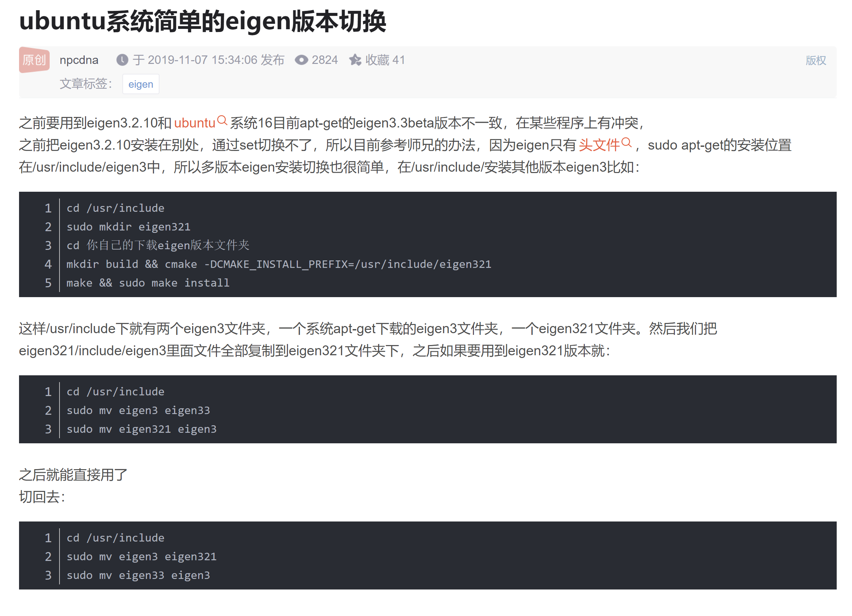Click search icon next to 头文件 keyword

click(626, 143)
